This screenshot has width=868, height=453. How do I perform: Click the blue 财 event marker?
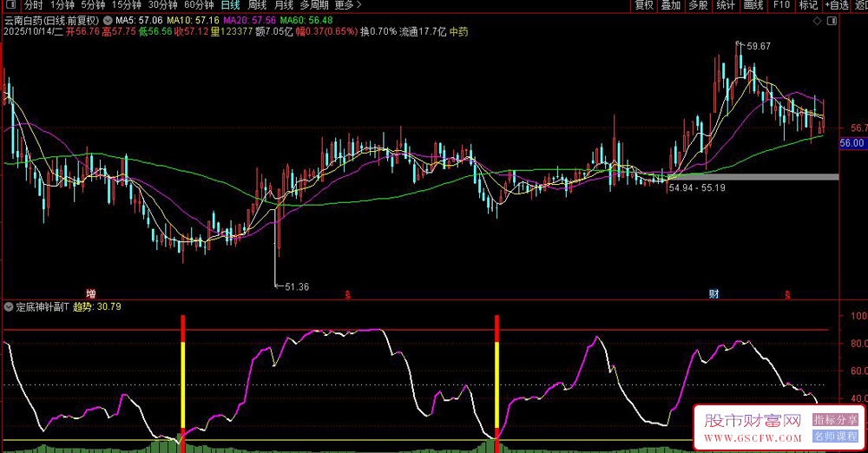(713, 293)
